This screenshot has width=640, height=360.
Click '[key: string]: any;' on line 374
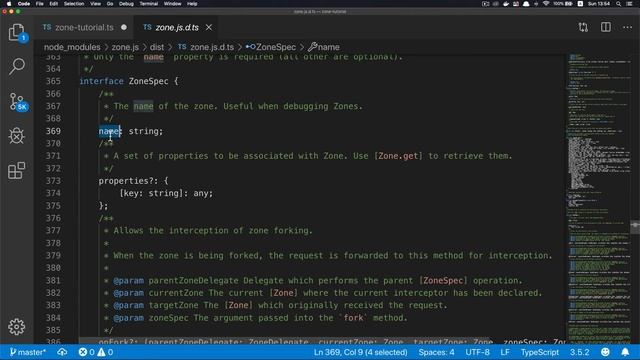(x=166, y=193)
